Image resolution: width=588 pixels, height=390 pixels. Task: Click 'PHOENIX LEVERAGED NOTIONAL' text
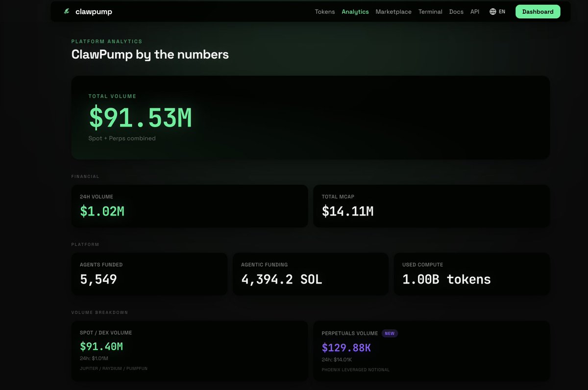tap(356, 370)
